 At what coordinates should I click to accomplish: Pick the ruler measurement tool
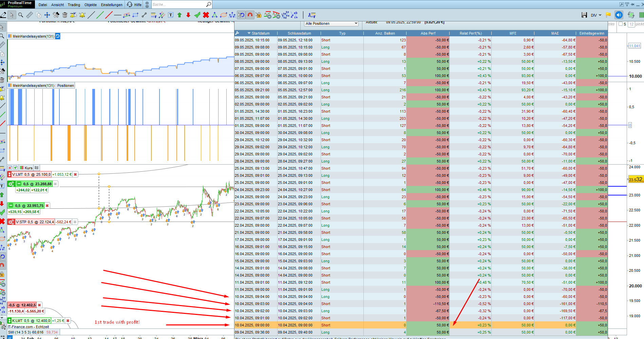[x=30, y=15]
